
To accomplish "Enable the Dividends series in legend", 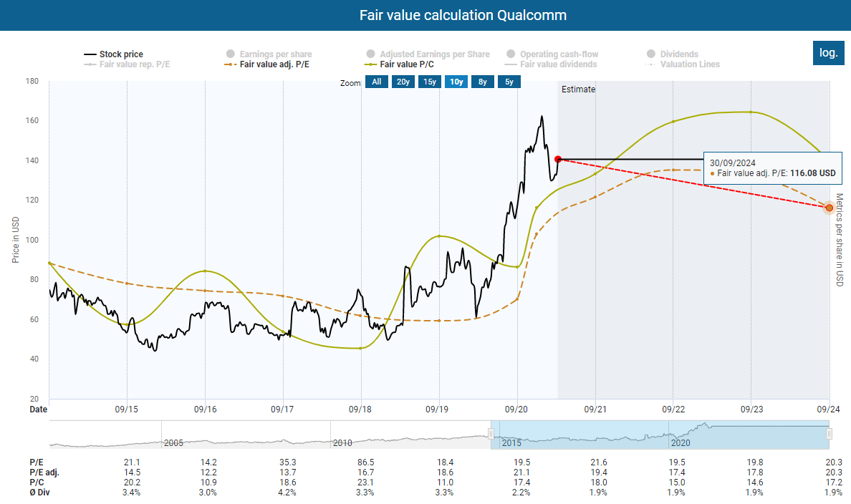I will click(x=673, y=54).
